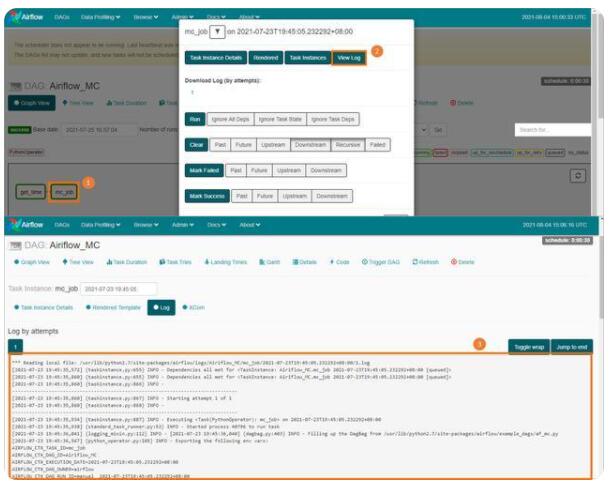The height and width of the screenshot is (484, 610).
Task: Click Task Duration link behind the modal
Action: coord(127,103)
